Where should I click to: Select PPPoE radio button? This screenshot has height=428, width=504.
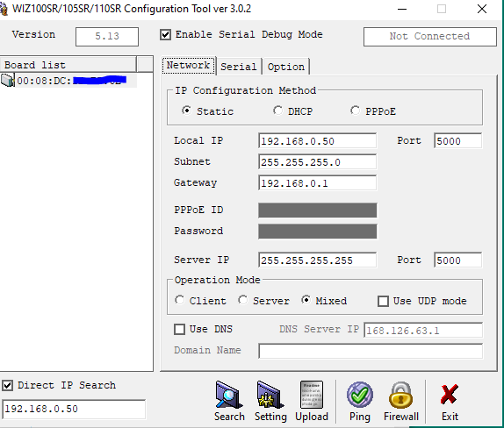click(356, 111)
